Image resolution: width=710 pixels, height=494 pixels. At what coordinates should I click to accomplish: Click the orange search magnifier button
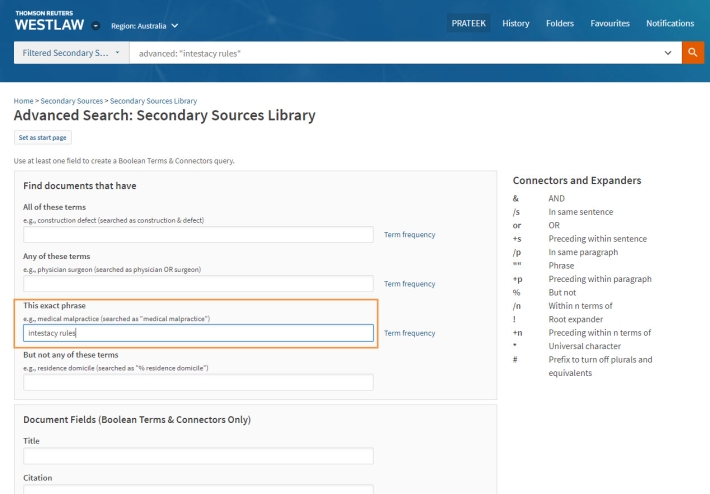(693, 53)
